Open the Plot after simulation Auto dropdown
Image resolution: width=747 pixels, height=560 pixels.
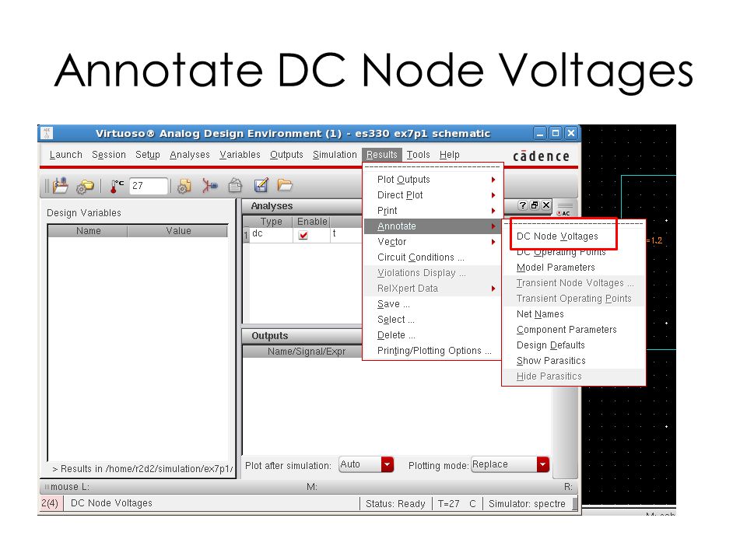click(388, 464)
